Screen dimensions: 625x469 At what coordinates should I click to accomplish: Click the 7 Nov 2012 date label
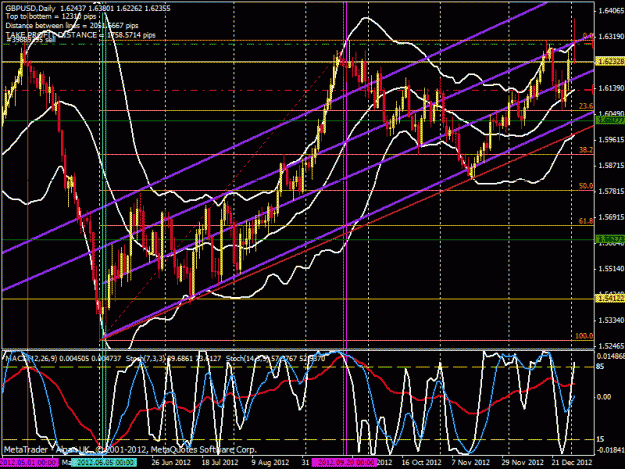pos(470,463)
